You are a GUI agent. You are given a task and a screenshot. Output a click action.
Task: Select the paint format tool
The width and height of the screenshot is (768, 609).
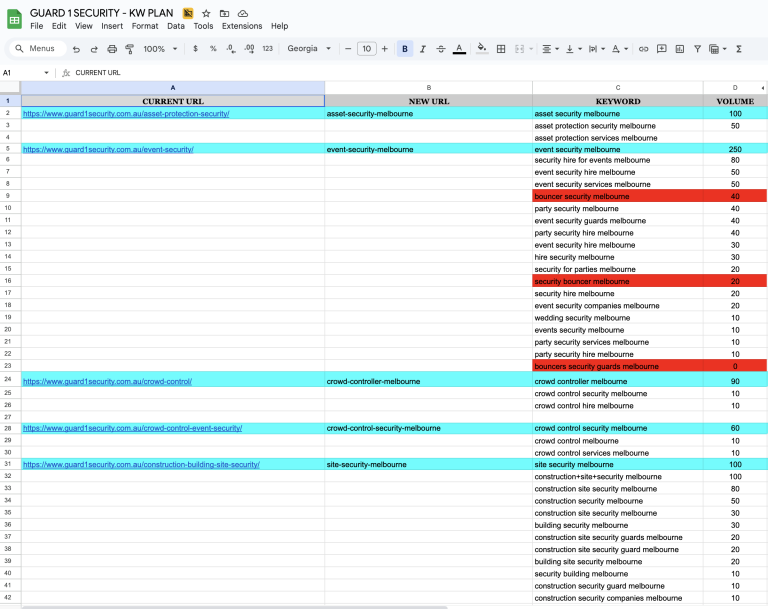tap(130, 48)
